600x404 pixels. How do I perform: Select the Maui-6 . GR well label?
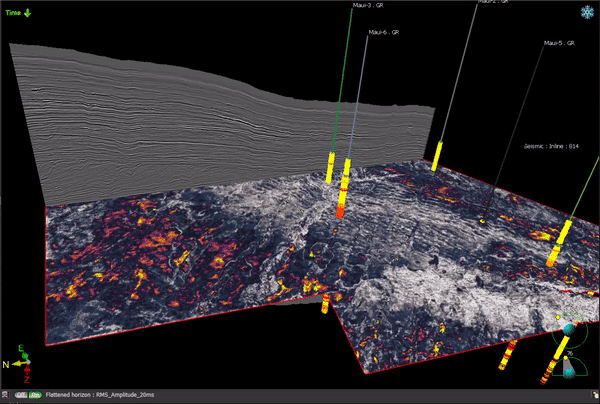click(x=384, y=33)
